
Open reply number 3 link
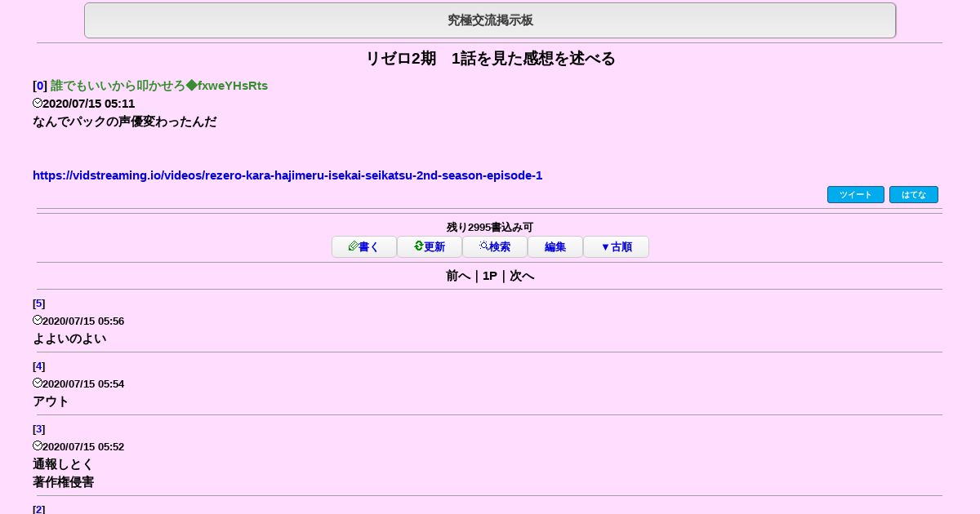[x=39, y=429]
